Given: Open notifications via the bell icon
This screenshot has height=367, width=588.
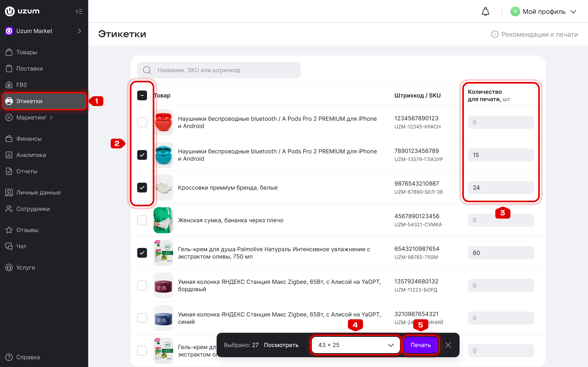Looking at the screenshot, I should click(485, 11).
